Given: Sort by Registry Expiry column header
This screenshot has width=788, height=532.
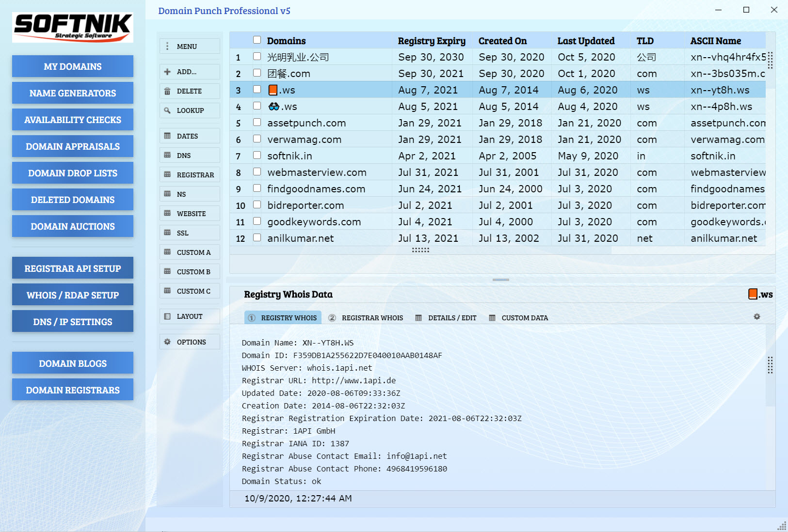Looking at the screenshot, I should coord(432,41).
